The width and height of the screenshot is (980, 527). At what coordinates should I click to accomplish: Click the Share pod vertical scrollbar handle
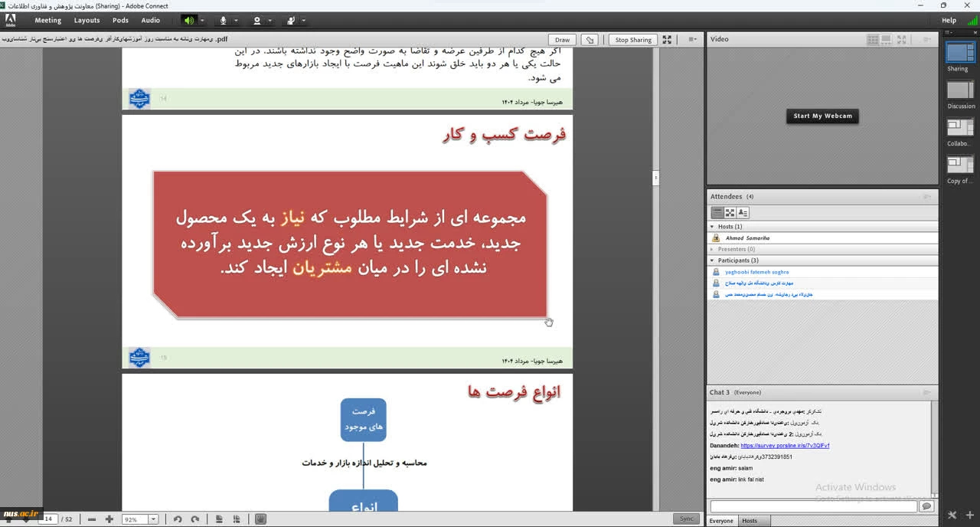655,178
